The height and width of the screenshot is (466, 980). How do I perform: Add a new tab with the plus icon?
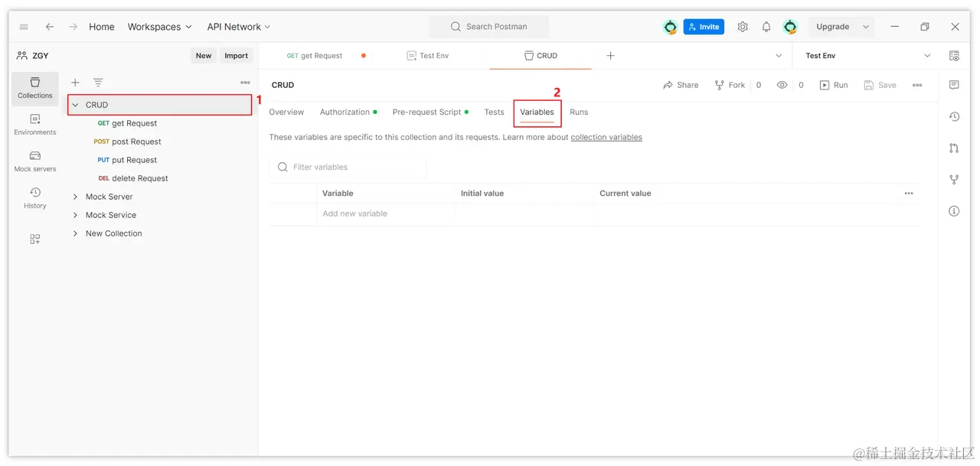coord(610,56)
